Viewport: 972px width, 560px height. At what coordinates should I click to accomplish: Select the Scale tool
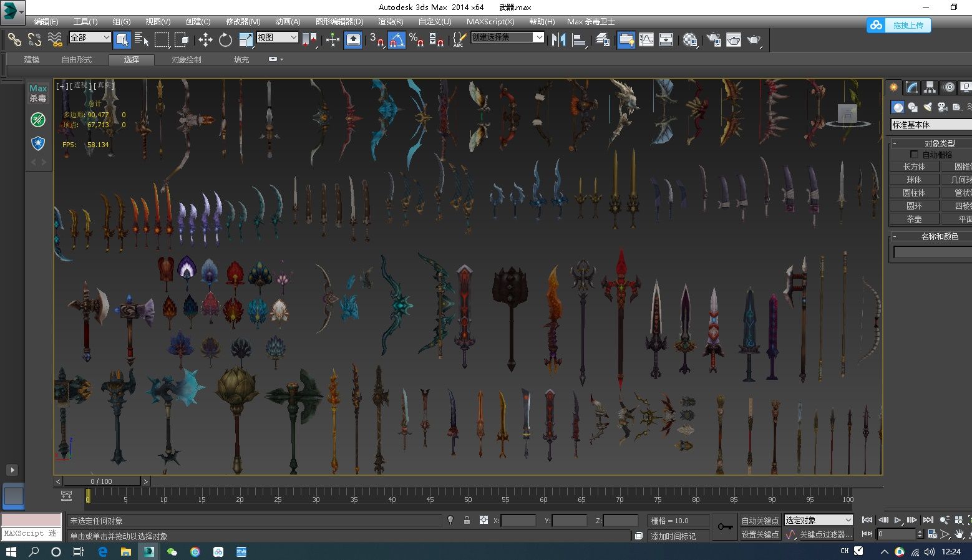click(246, 40)
